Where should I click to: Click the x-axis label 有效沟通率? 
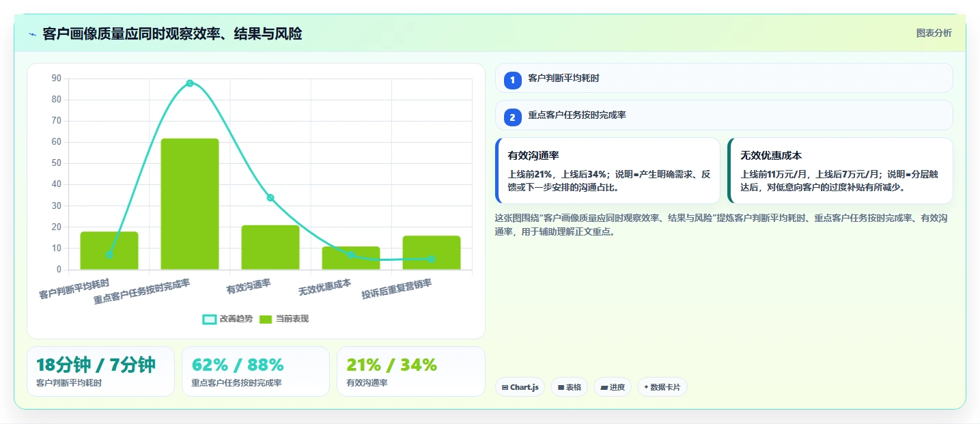coord(249,287)
